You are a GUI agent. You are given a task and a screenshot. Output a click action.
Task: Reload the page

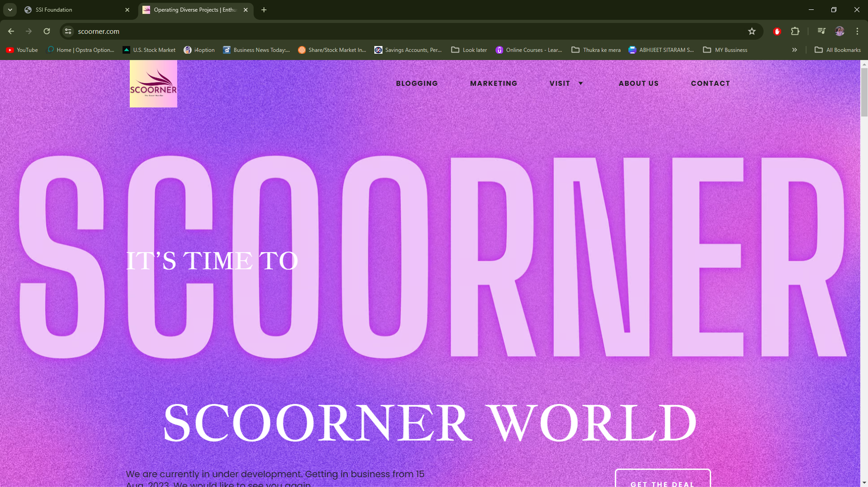[x=47, y=31]
